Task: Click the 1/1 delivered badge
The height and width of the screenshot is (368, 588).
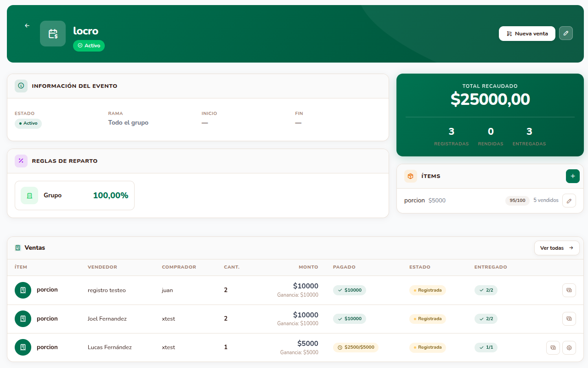Action: [486, 347]
